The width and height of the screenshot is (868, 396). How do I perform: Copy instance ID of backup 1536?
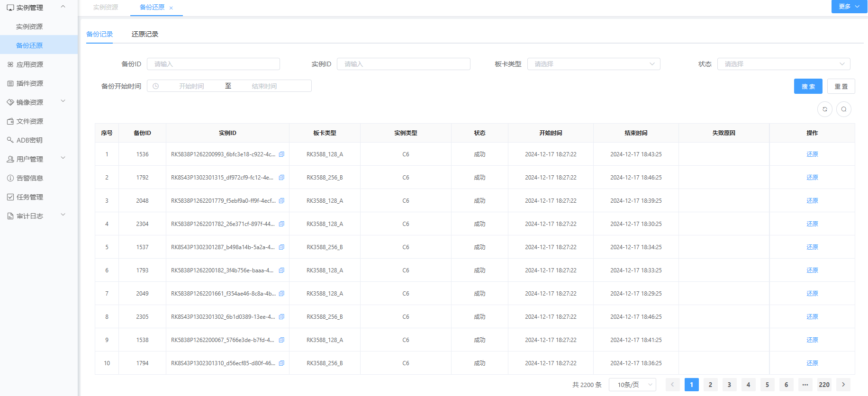click(281, 154)
